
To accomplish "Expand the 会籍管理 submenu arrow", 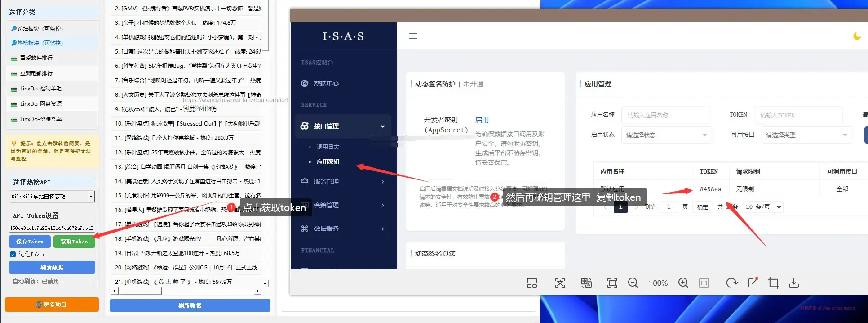I will (x=383, y=205).
